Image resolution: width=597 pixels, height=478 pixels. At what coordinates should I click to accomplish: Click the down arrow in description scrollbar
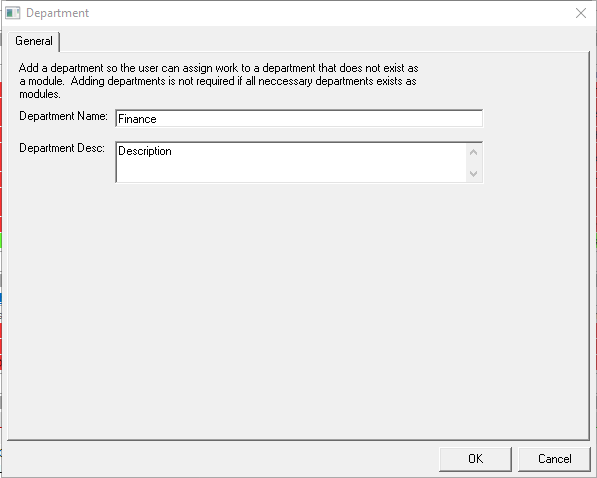(474, 174)
